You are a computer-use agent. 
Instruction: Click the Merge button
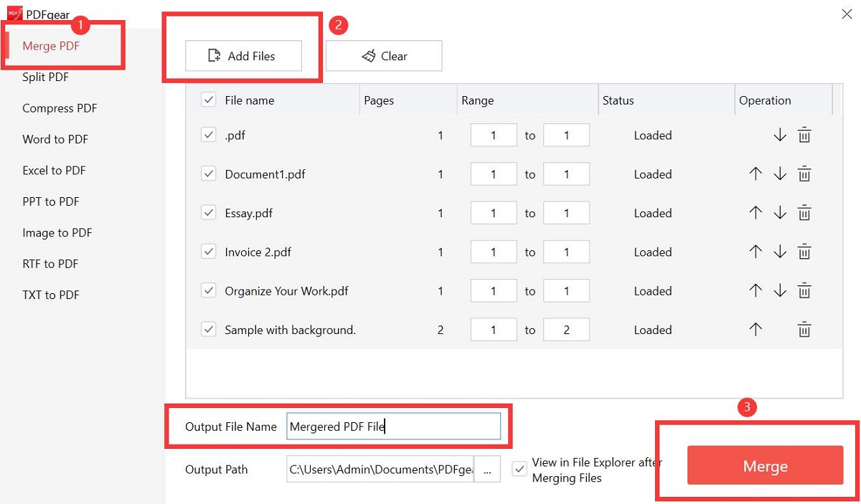pyautogui.click(x=765, y=465)
